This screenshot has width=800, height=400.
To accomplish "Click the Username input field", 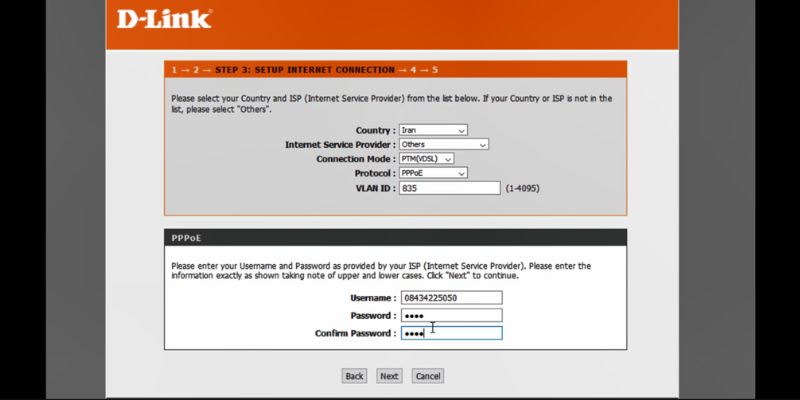I will (452, 298).
